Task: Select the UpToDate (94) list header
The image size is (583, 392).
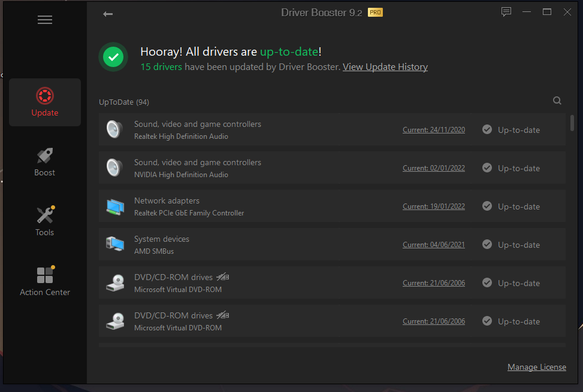Action: coord(123,102)
